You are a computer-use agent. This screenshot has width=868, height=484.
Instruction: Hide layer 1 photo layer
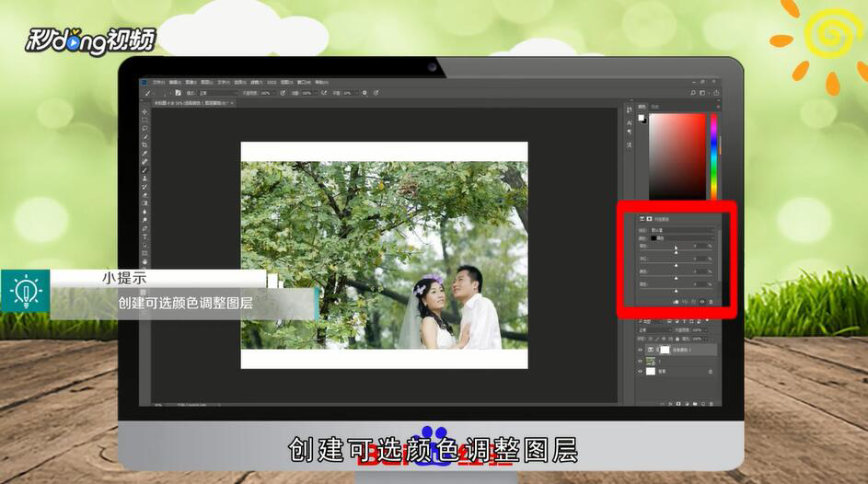641,361
